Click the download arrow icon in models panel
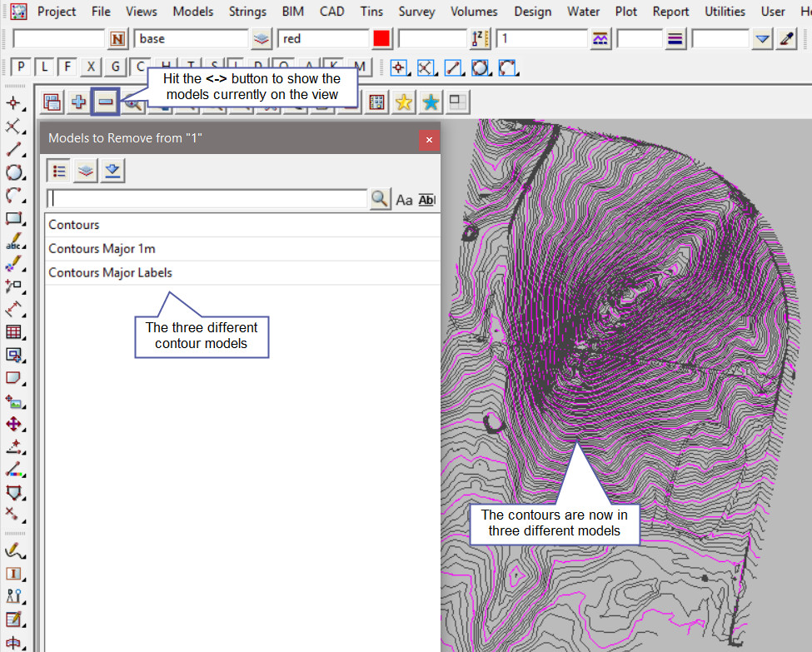 coord(112,171)
